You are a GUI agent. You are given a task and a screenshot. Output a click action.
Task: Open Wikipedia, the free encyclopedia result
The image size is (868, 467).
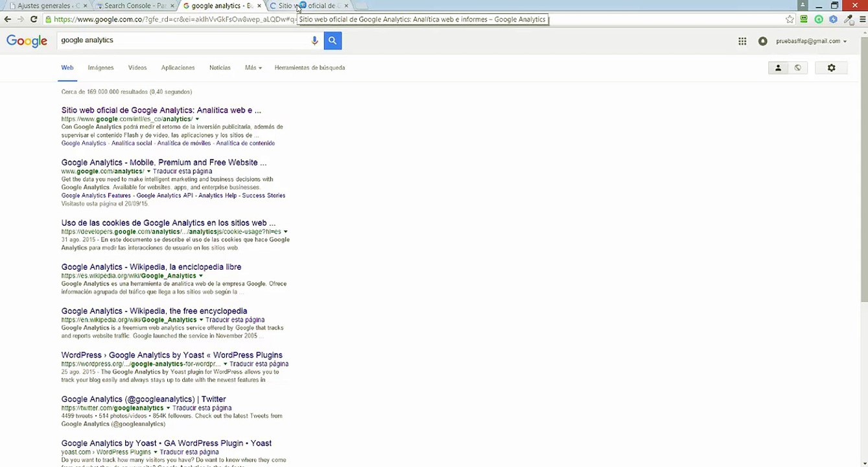[154, 311]
